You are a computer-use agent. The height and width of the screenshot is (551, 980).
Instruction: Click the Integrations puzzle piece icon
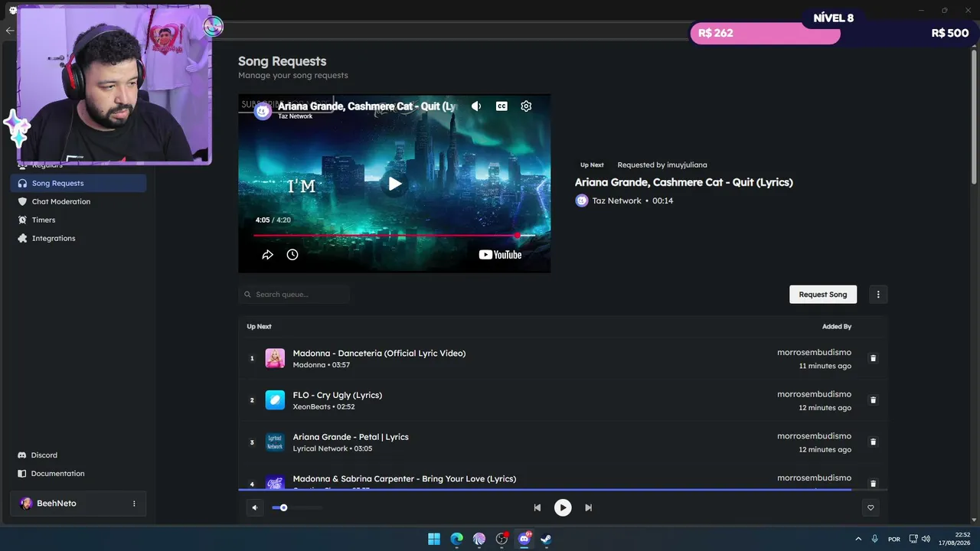[x=22, y=238]
